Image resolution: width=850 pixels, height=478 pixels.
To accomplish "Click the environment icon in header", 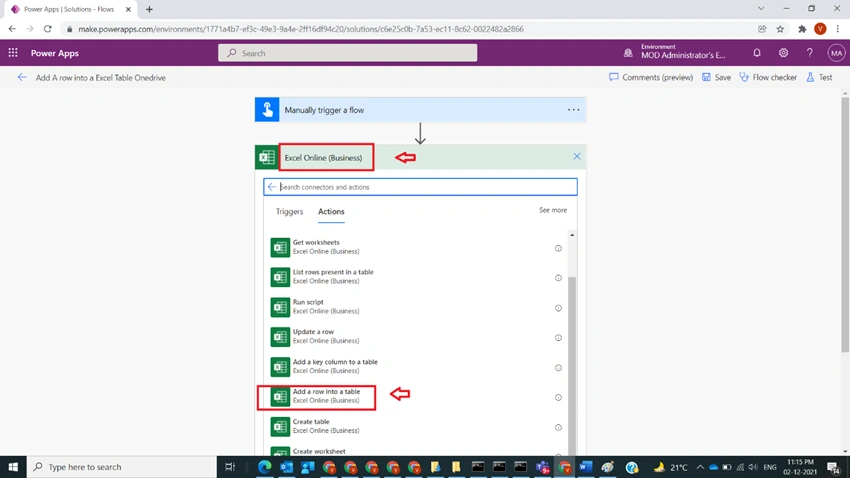I will pos(628,53).
